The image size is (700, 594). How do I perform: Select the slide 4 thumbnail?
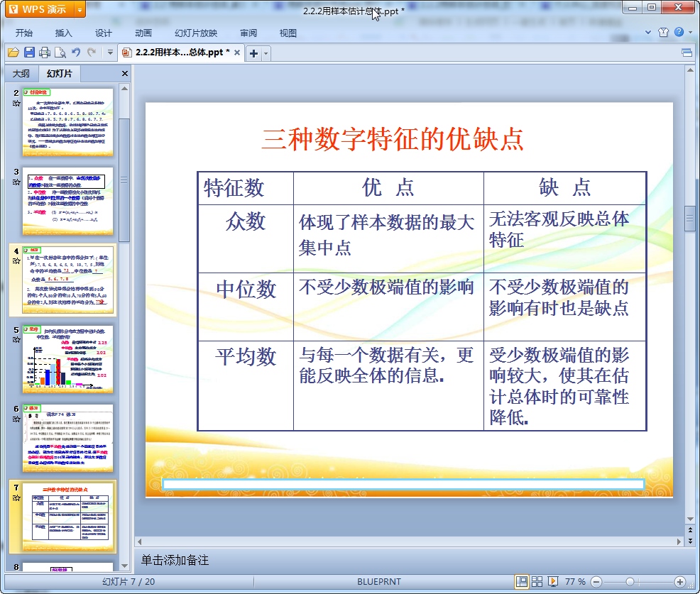click(68, 280)
